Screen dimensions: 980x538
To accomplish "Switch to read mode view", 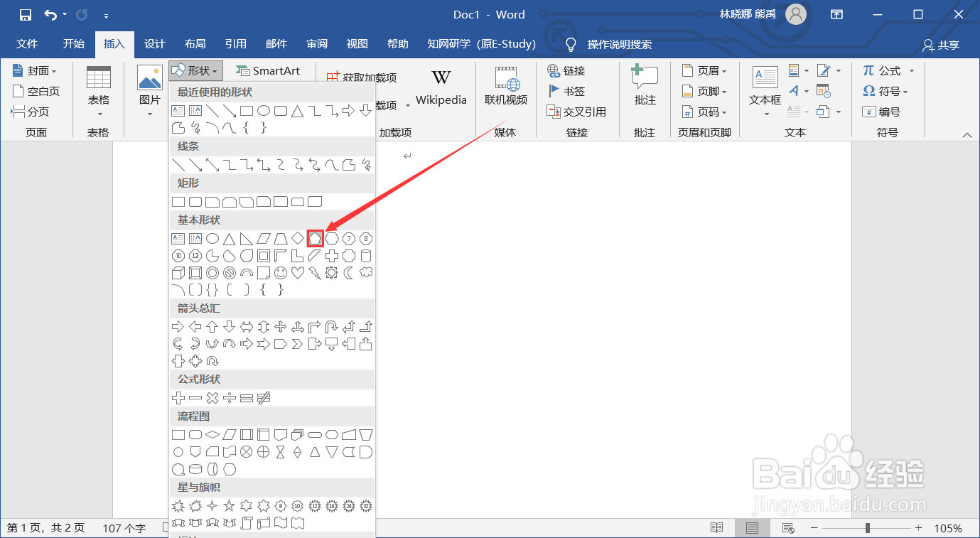I will pyautogui.click(x=717, y=528).
